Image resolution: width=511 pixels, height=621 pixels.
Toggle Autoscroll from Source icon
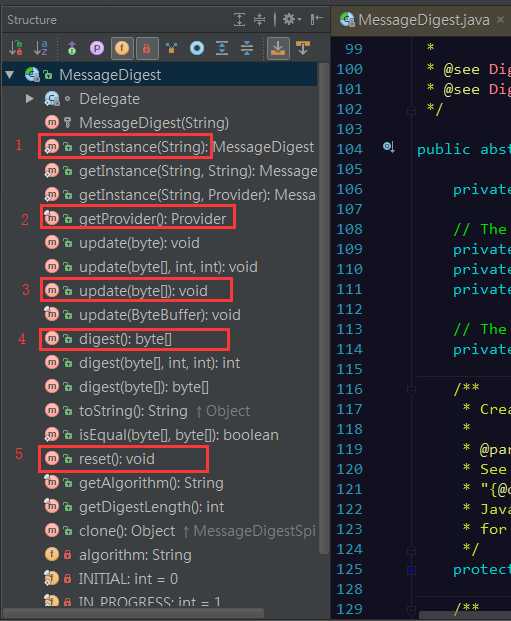[x=303, y=48]
